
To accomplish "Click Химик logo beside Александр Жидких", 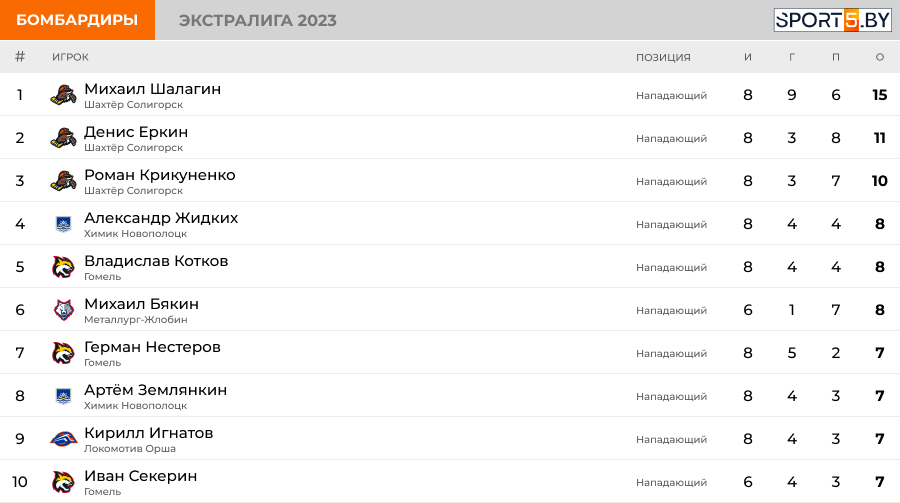I will (x=64, y=224).
